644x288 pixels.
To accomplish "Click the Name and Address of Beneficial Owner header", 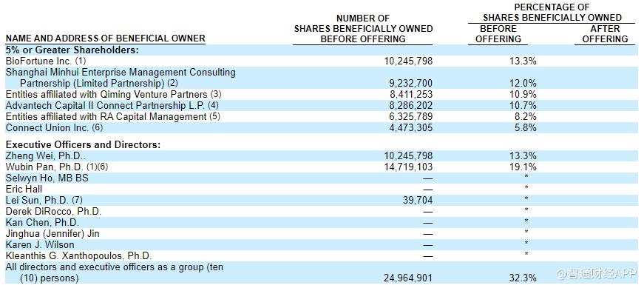I will (x=105, y=38).
